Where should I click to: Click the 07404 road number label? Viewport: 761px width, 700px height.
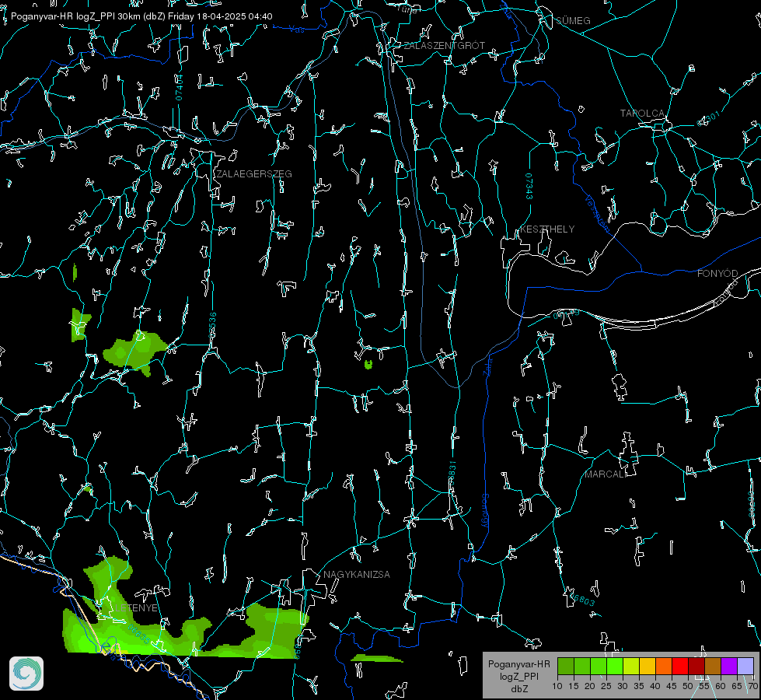pos(179,87)
